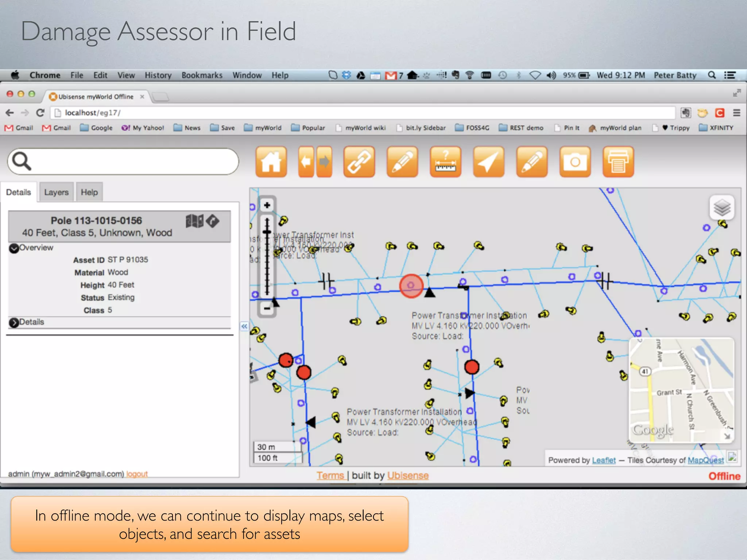Switch to the Help tab
The height and width of the screenshot is (560, 747).
coord(89,192)
